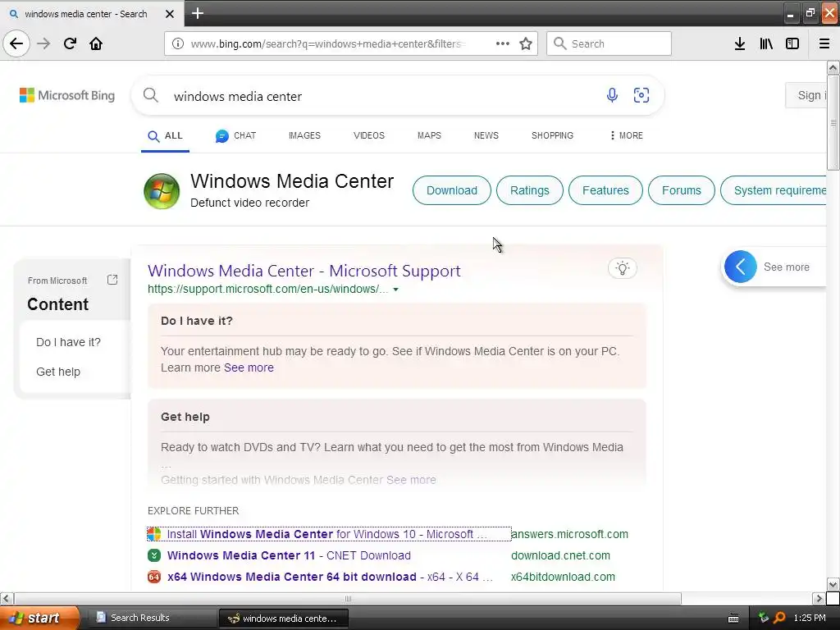This screenshot has width=840, height=630.
Task: Switch to the IMAGES tab
Action: (x=304, y=135)
